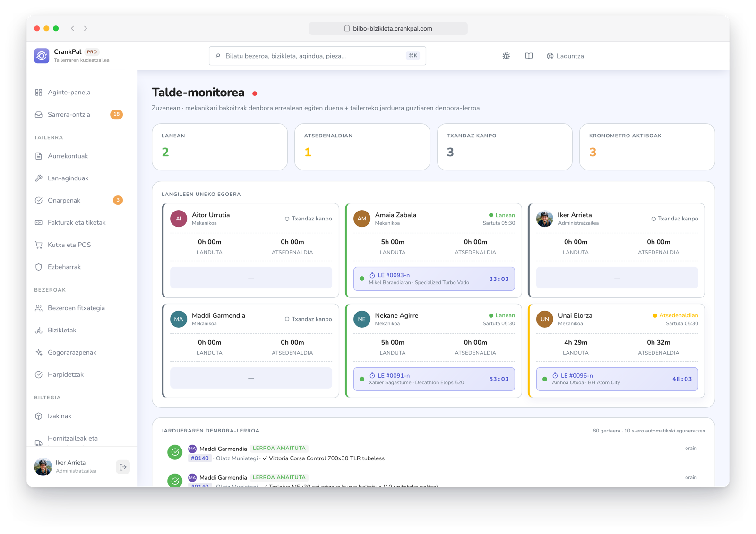The height and width of the screenshot is (534, 756).
Task: Click the browser forward arrow
Action: [x=86, y=28]
